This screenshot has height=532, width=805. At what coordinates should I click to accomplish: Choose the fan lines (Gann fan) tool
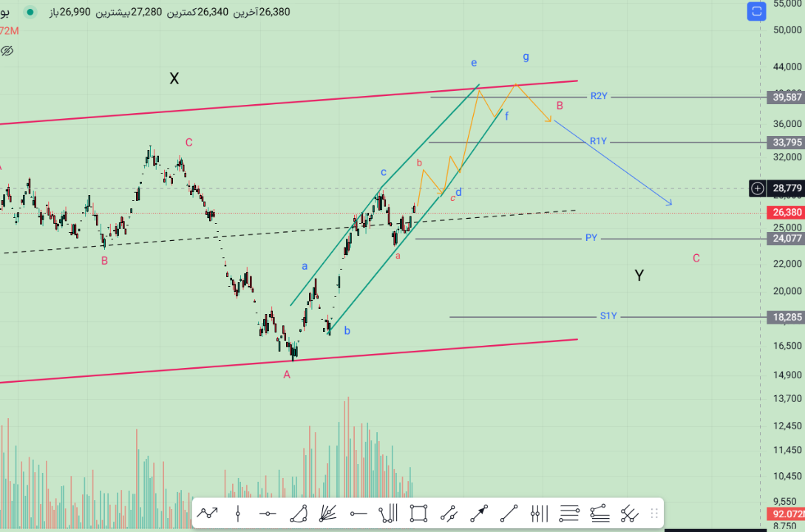328,513
